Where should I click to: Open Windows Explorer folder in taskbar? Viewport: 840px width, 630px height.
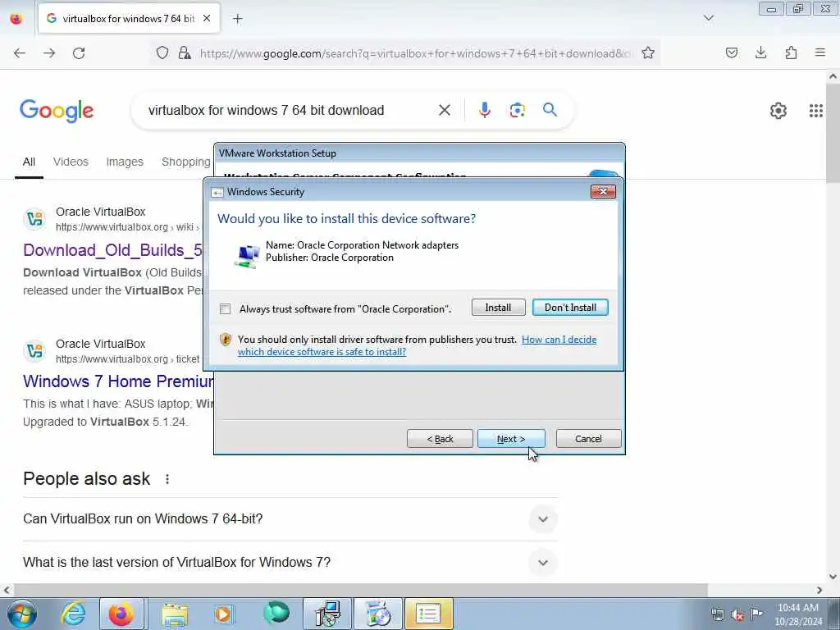pos(175,614)
